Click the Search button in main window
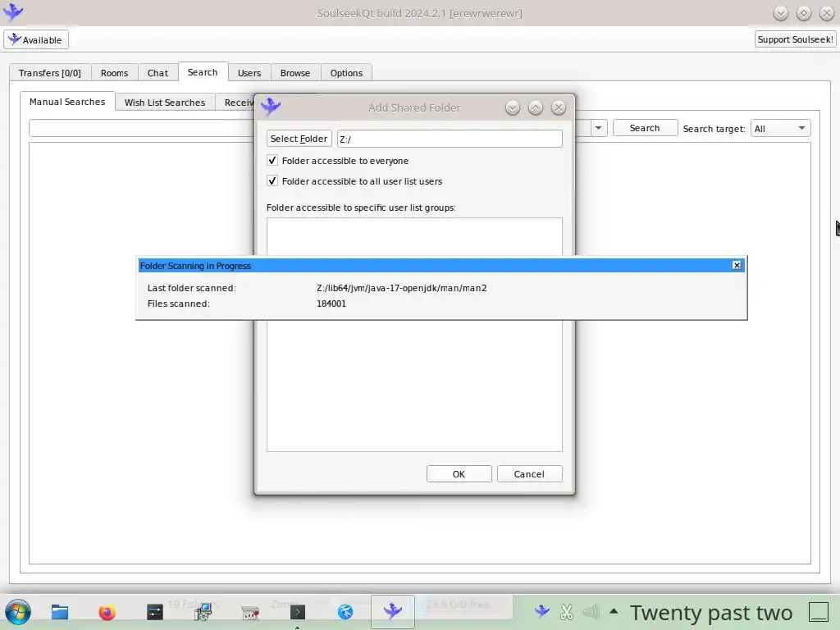The image size is (840, 630). (x=645, y=128)
